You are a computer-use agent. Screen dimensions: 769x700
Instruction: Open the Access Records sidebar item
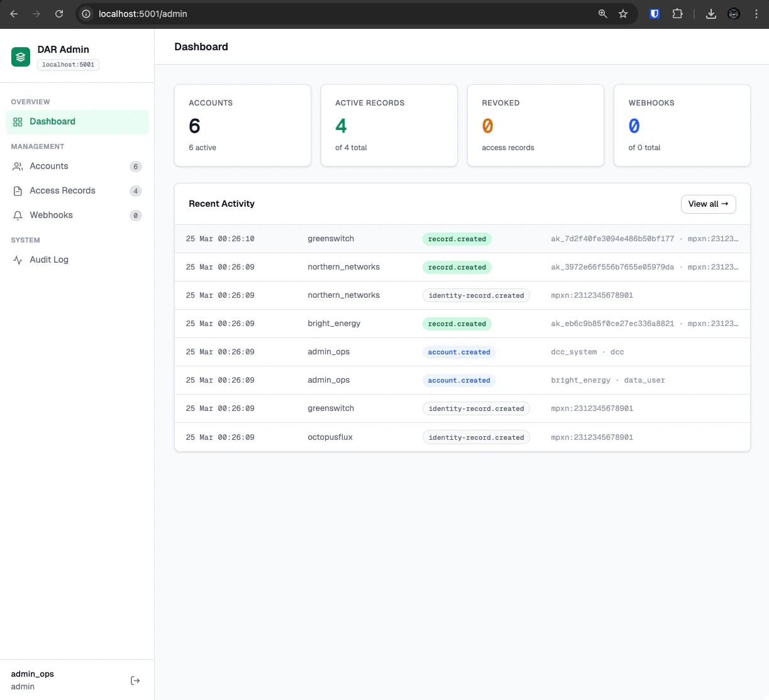[77, 191]
